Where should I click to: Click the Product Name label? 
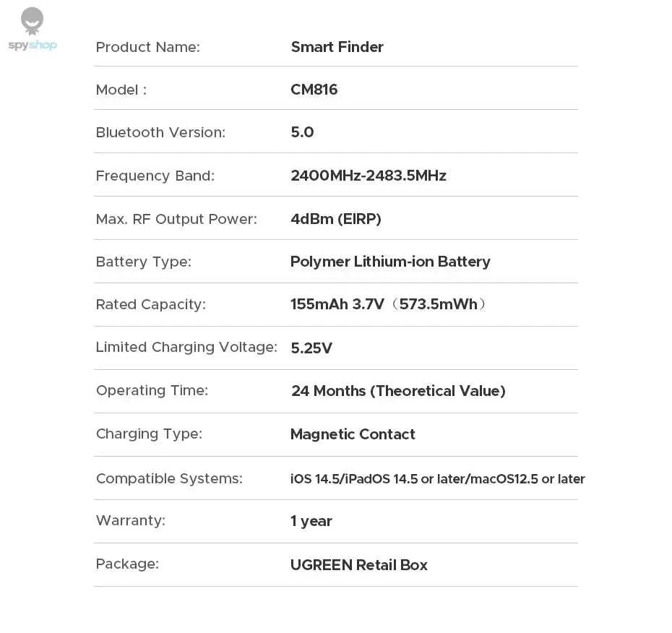coord(148,47)
